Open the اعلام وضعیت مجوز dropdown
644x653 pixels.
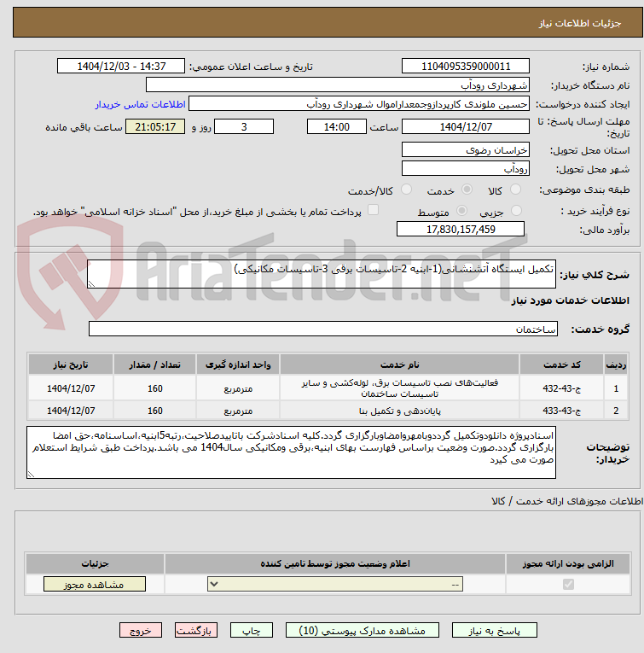pos(335,584)
